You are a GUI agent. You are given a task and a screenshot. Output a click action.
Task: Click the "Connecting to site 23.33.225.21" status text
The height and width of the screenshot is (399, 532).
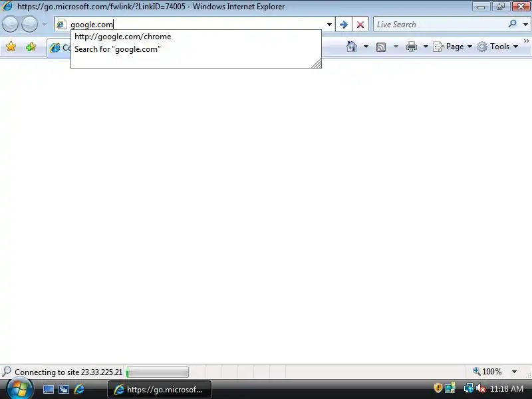68,372
